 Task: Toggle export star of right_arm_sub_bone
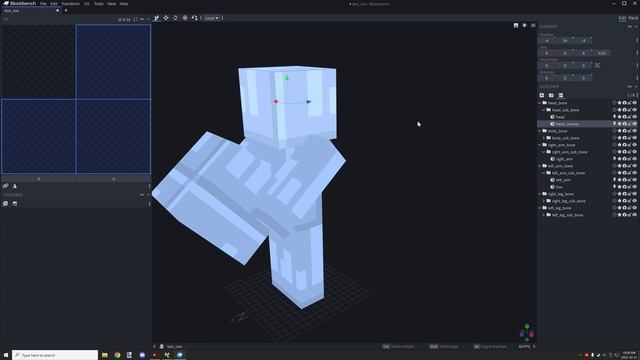620,152
